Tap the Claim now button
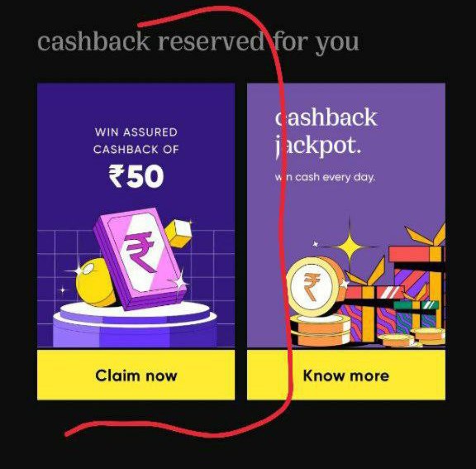The height and width of the screenshot is (469, 476). [136, 375]
